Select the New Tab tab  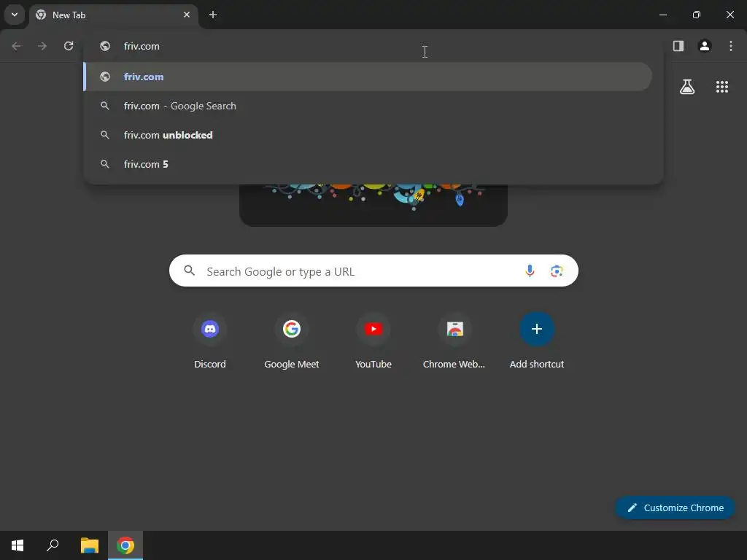point(113,15)
